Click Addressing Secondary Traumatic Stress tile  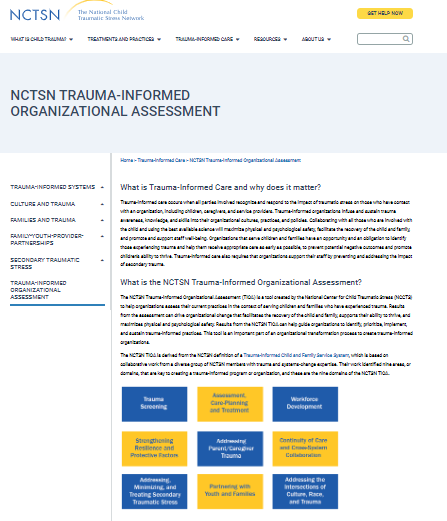(154, 491)
